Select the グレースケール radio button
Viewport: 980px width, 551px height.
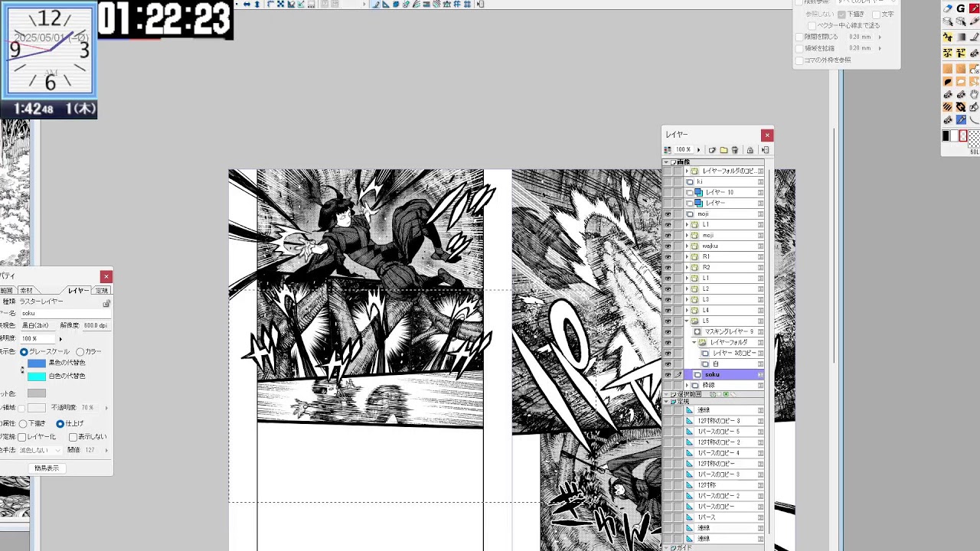[24, 352]
